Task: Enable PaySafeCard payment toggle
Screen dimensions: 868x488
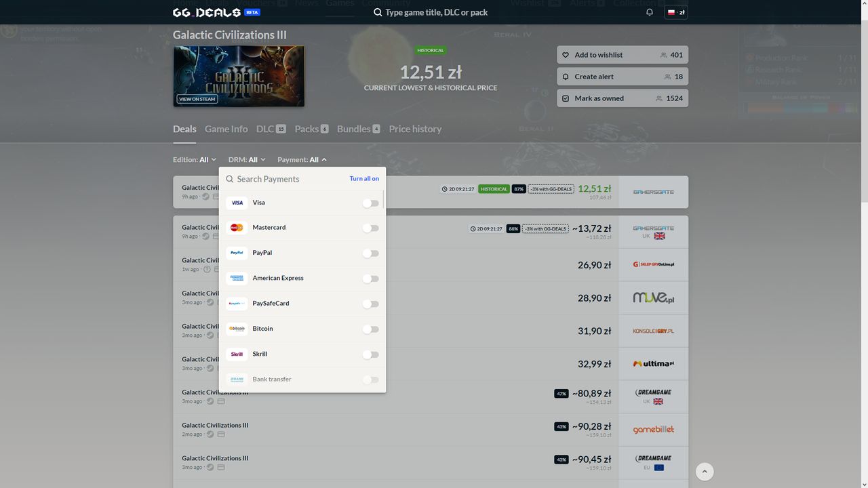Action: 370,304
